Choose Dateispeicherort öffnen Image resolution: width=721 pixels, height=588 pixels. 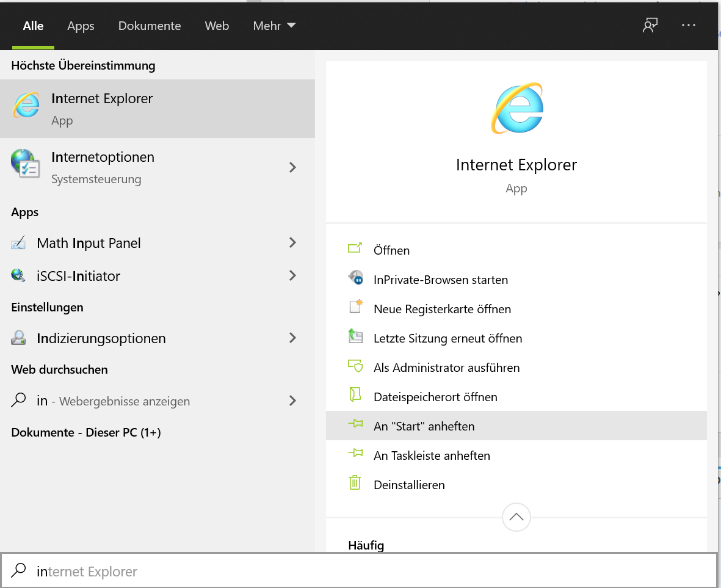(x=516, y=397)
